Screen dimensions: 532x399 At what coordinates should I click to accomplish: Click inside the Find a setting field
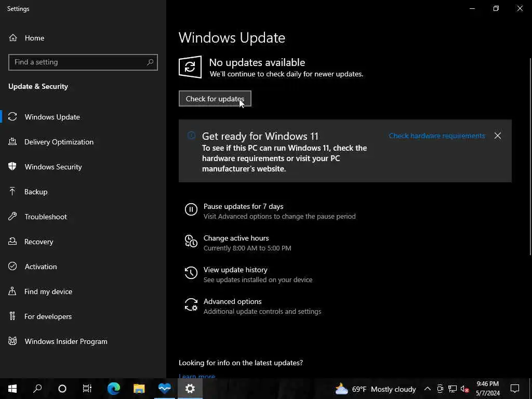click(83, 62)
